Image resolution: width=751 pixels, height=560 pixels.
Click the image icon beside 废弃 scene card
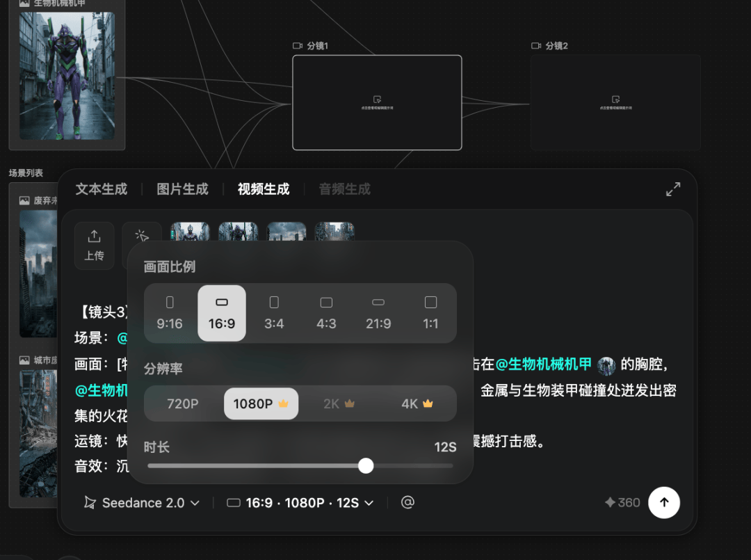(24, 201)
